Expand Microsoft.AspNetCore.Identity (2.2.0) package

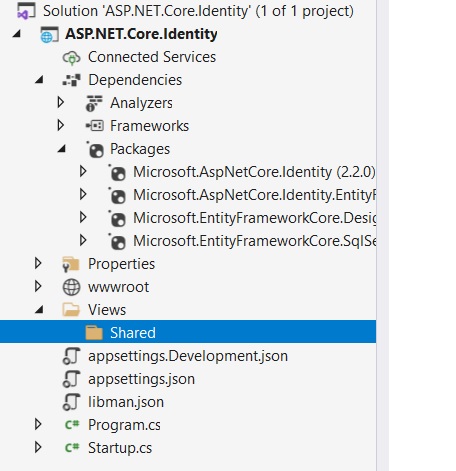[x=83, y=172]
